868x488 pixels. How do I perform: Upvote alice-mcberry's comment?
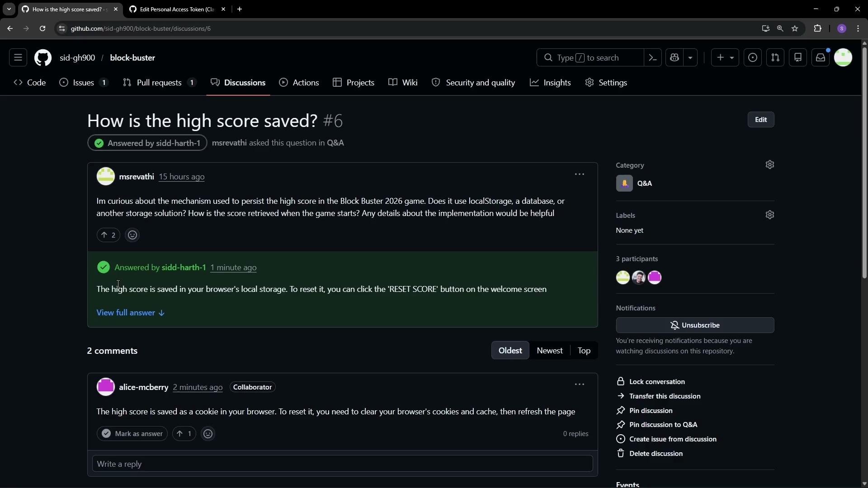click(184, 434)
